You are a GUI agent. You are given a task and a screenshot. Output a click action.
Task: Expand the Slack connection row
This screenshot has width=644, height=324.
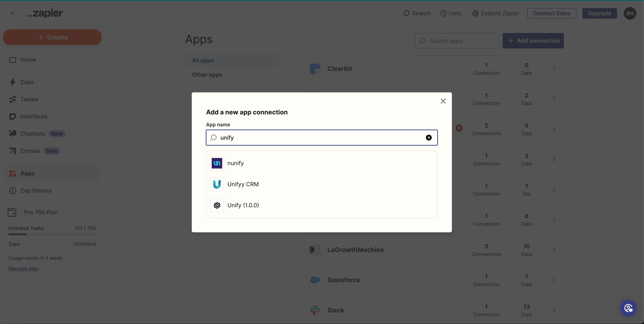[554, 310]
